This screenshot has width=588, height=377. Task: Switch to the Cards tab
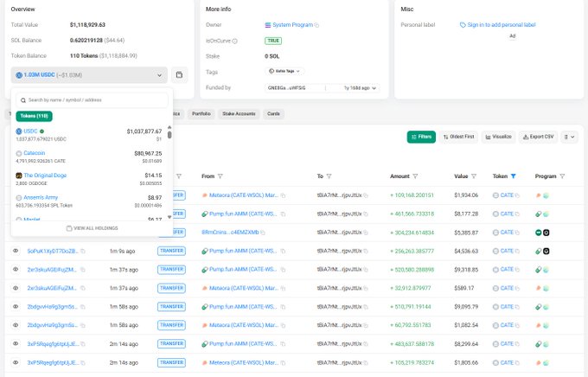(273, 113)
